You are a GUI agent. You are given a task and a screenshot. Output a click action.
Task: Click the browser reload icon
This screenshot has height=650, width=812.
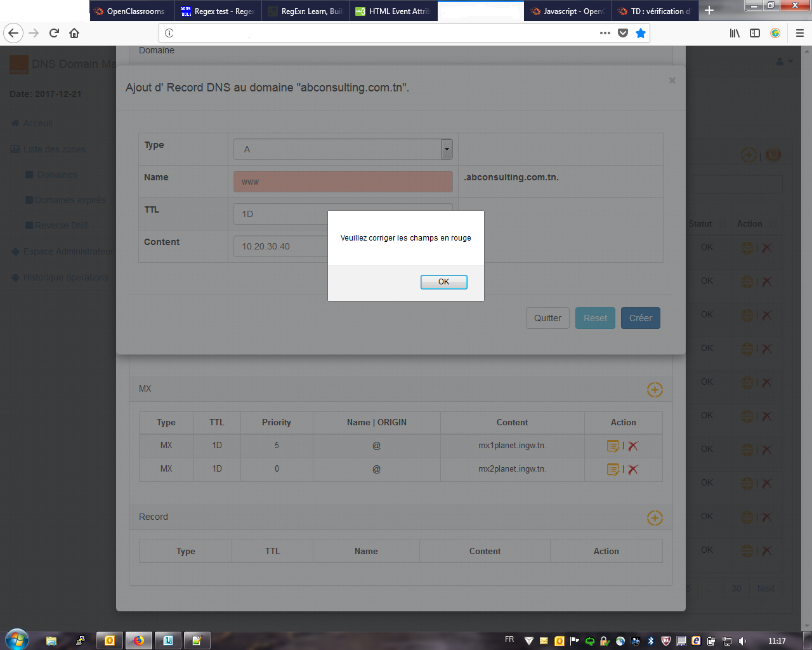(55, 33)
